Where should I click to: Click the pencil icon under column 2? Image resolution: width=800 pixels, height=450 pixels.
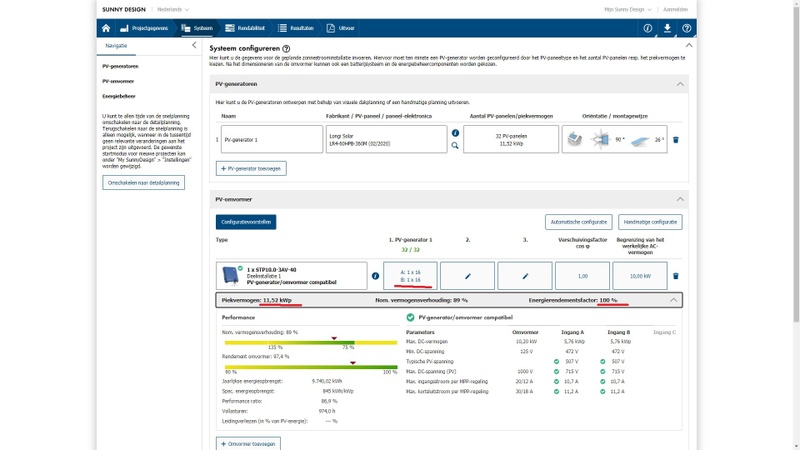point(469,276)
